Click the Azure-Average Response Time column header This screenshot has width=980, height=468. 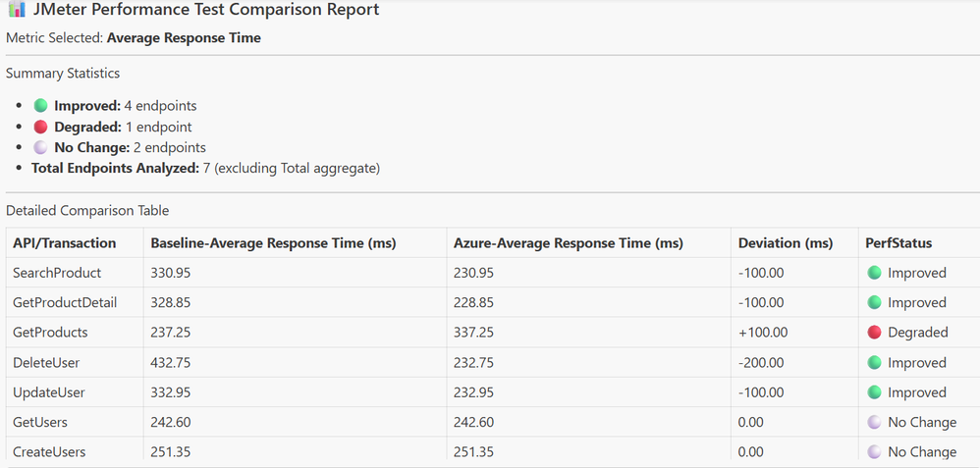[x=569, y=243]
